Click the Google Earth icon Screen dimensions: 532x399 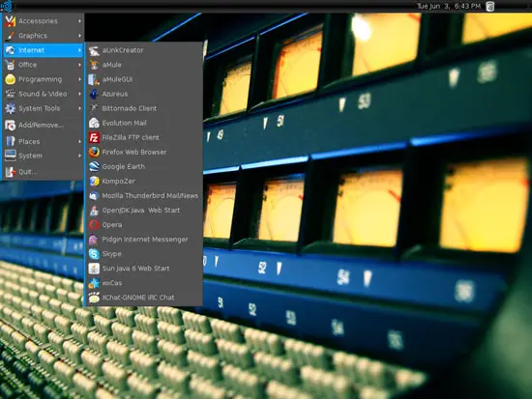pos(94,166)
